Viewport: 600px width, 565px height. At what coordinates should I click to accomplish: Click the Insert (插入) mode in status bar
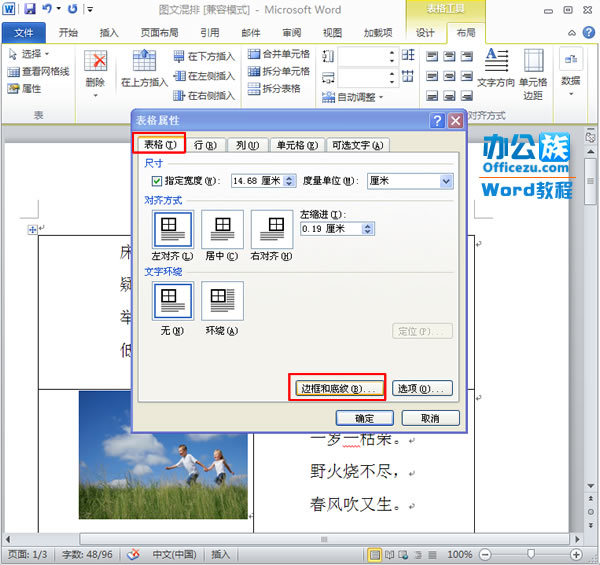220,554
